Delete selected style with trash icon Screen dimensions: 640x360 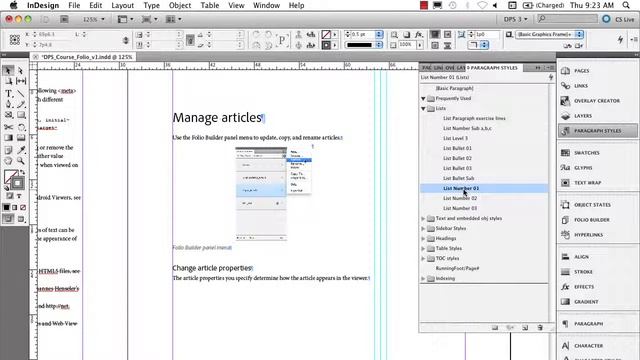click(540, 327)
